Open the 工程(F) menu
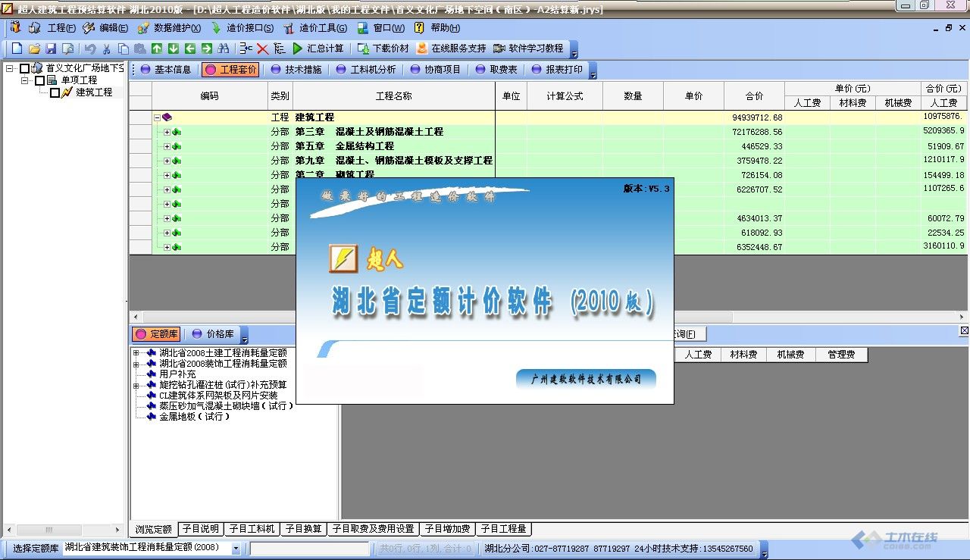The width and height of the screenshot is (970, 560). click(x=61, y=28)
